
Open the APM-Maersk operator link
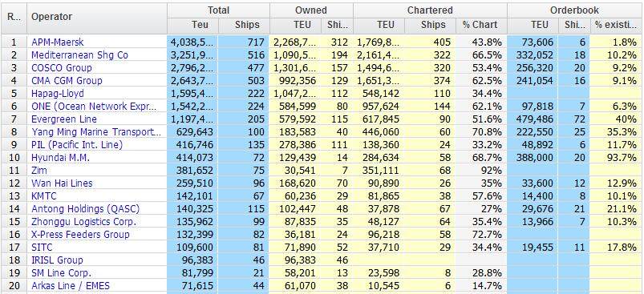point(58,42)
